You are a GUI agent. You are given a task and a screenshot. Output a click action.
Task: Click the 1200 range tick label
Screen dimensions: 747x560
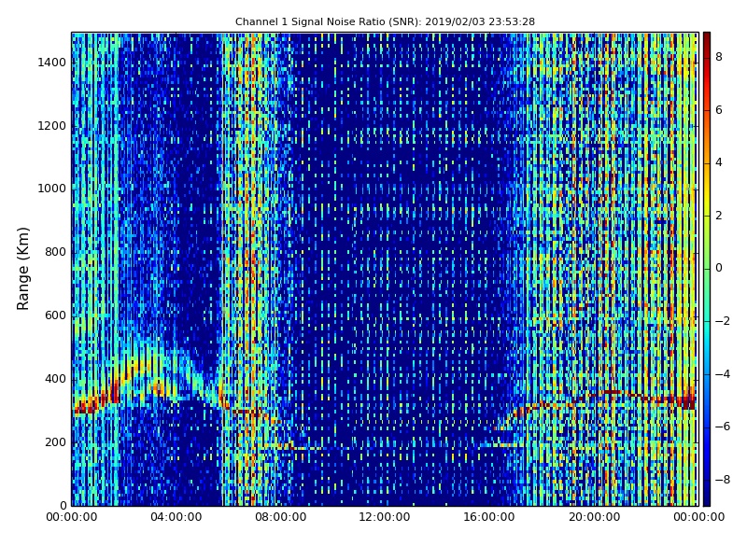pyautogui.click(x=51, y=126)
